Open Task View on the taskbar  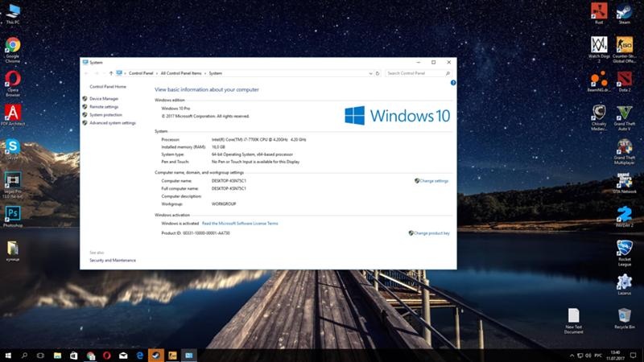[x=41, y=356]
